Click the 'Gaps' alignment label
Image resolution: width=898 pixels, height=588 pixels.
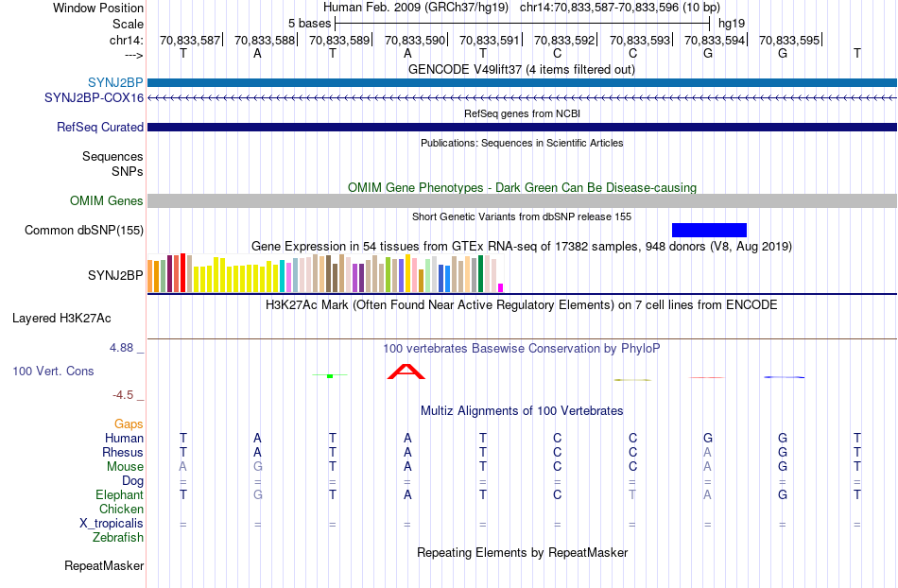pyautogui.click(x=129, y=424)
